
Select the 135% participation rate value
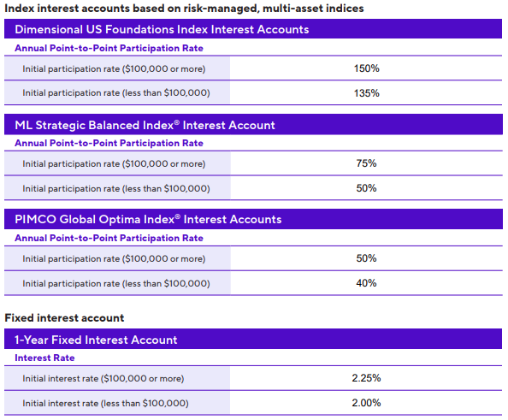click(x=366, y=93)
